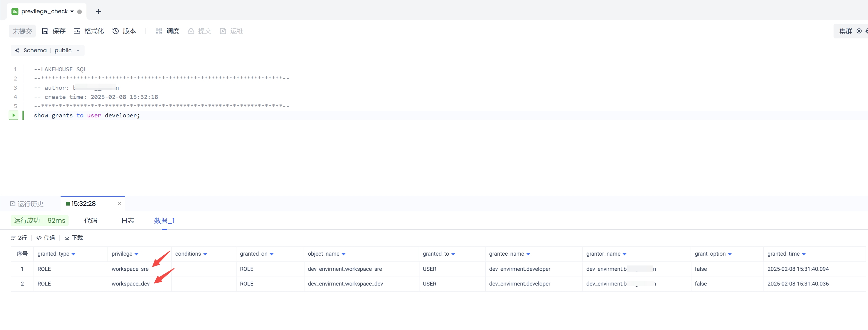The image size is (868, 330).
Task: Open the privilege column filter arrow
Action: point(137,254)
